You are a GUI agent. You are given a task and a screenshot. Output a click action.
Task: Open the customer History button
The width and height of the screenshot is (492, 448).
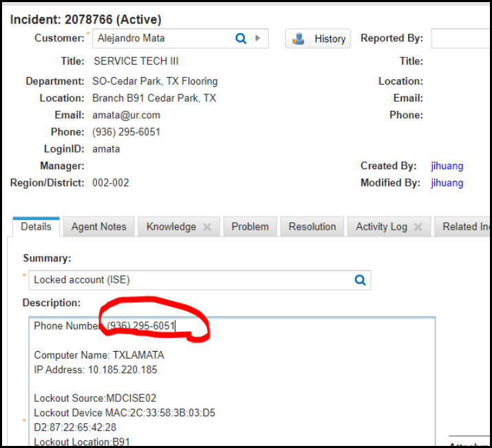click(318, 39)
